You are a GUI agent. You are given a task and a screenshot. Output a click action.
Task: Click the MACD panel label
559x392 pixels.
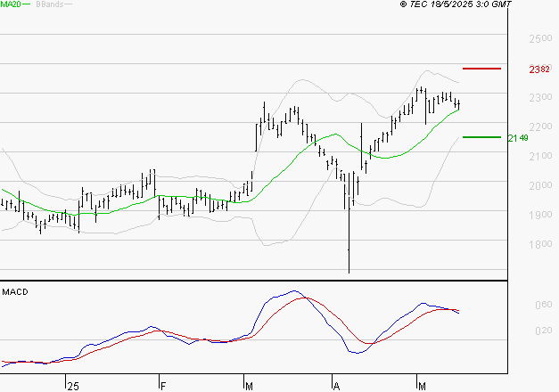pos(15,291)
